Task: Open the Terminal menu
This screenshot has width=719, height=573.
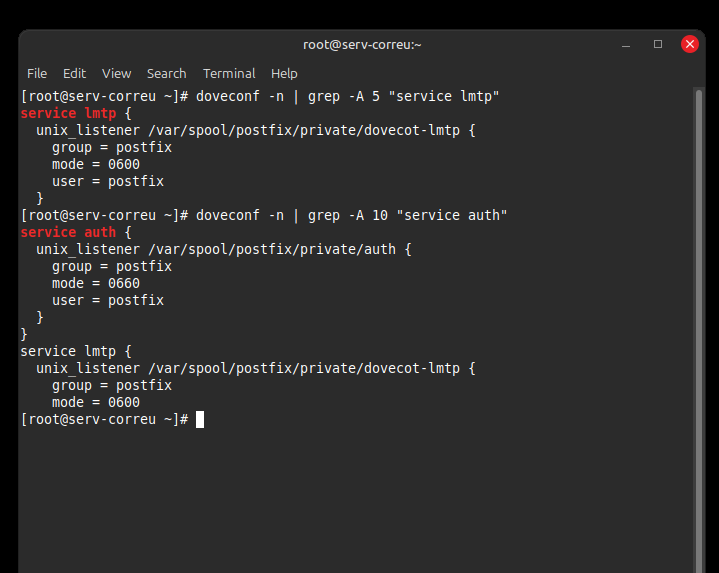Action: [x=229, y=73]
